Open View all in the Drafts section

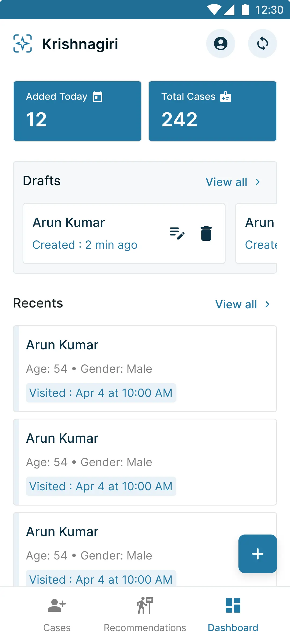tap(227, 182)
